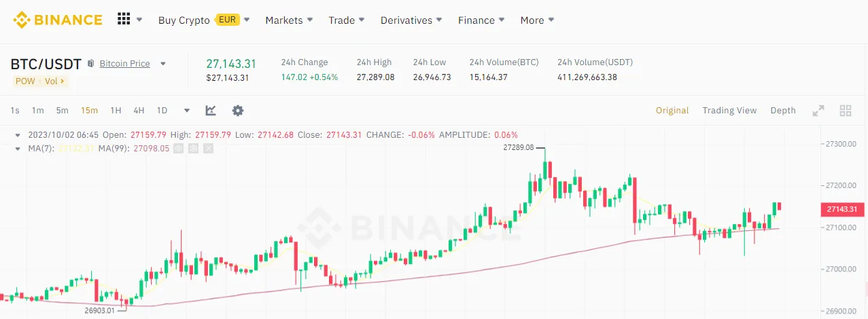Collapse the MA legend row arrow

pyautogui.click(x=18, y=148)
